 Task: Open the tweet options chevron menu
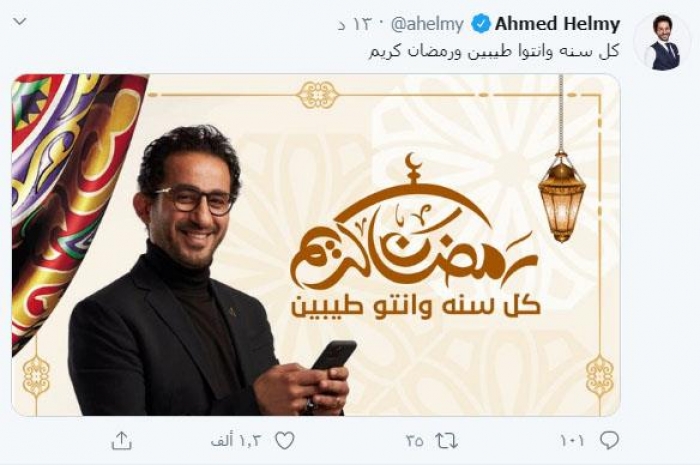pyautogui.click(x=20, y=21)
